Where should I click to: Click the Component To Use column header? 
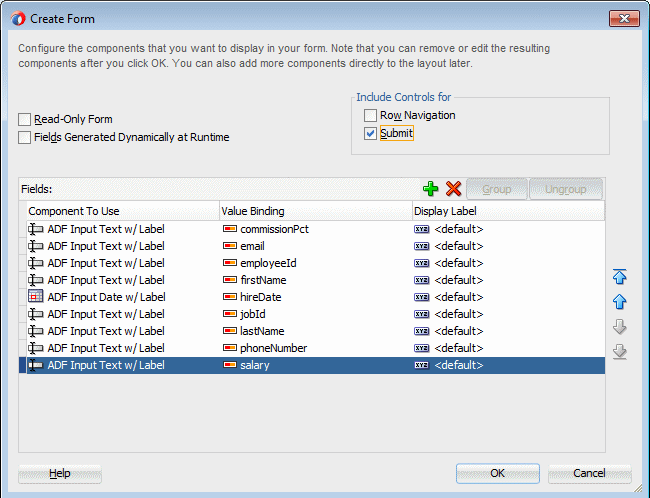pyautogui.click(x=123, y=211)
